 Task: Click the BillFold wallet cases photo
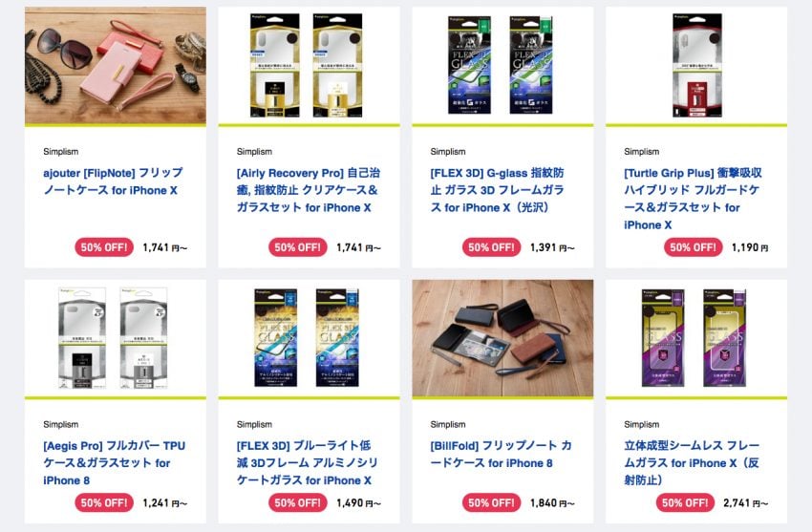point(502,338)
